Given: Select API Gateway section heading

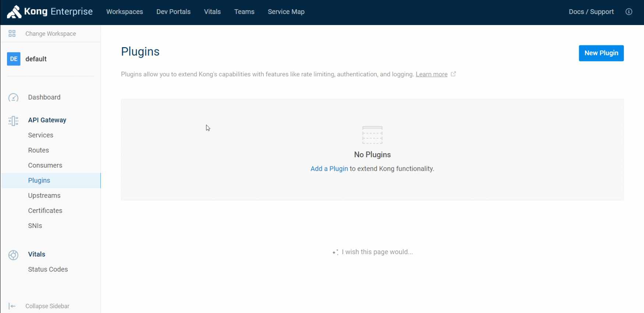Looking at the screenshot, I should coord(47,120).
